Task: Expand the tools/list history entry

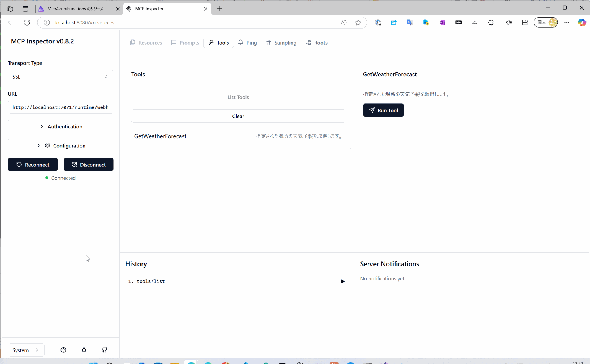Action: point(342,281)
